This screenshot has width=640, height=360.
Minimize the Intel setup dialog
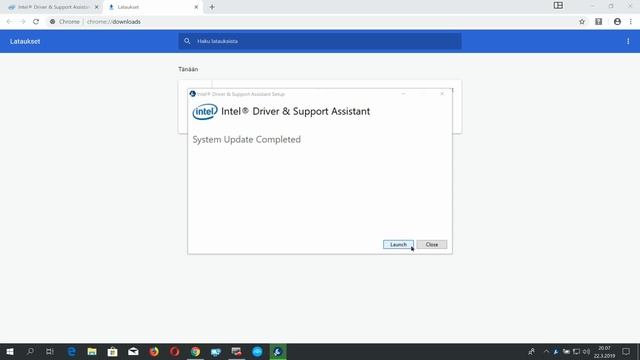pos(403,94)
